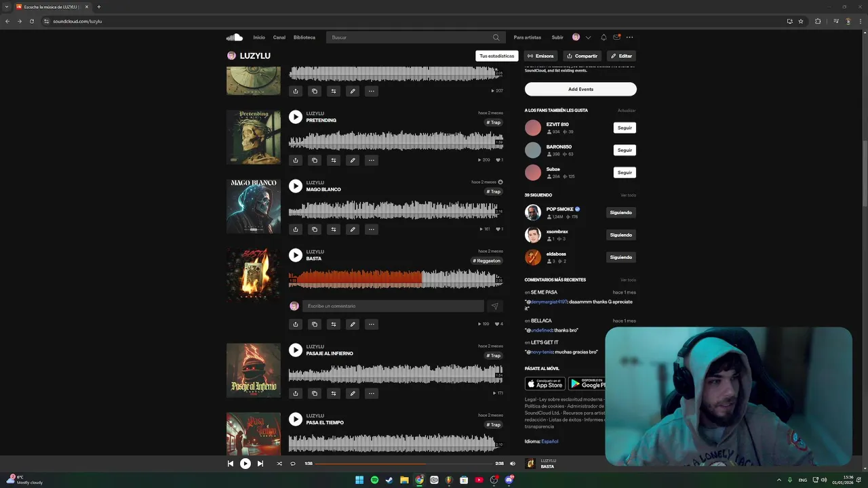Screen dimensions: 868x488
Task: Edit the MAGO BLANCO track
Action: click(353, 229)
